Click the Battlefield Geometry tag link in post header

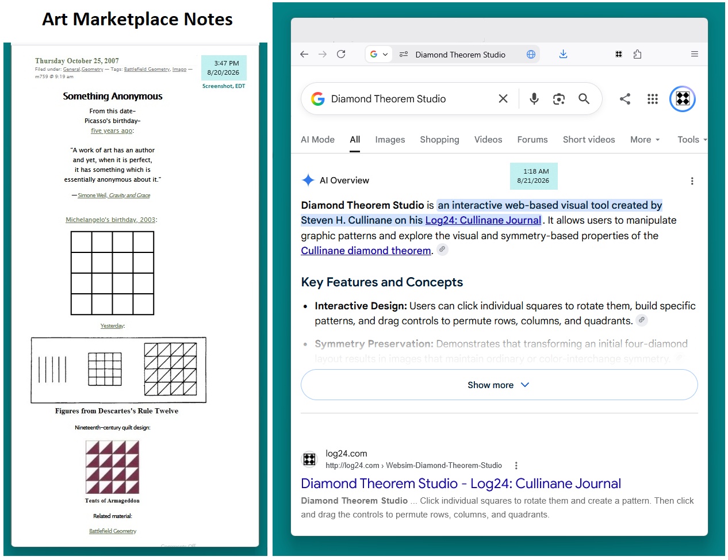[147, 69]
